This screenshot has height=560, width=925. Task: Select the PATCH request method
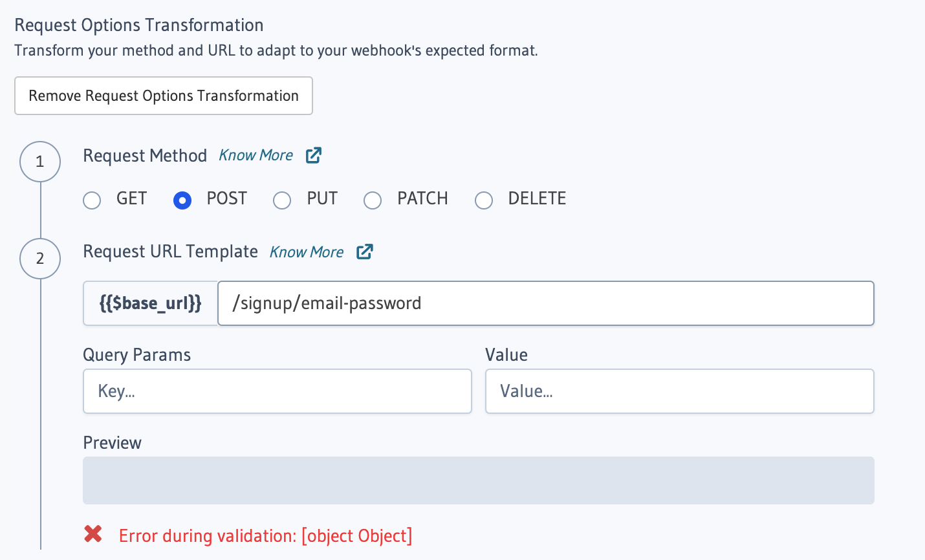coord(373,200)
